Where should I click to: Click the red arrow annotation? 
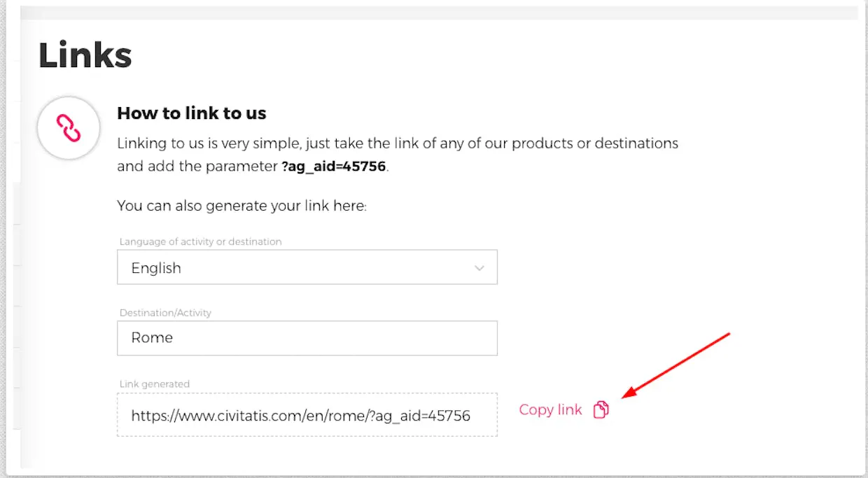675,364
